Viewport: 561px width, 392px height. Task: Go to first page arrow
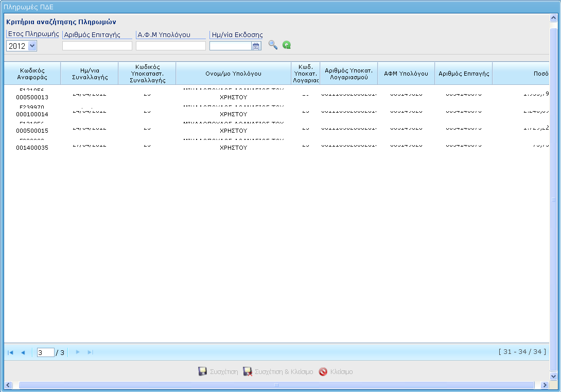tap(10, 352)
